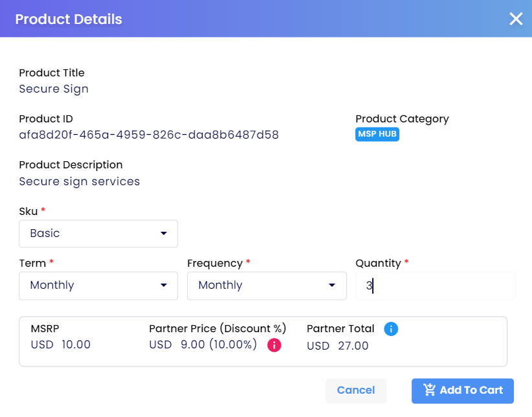The image size is (532, 417).
Task: Click the MSP HUB category badge
Action: point(377,134)
